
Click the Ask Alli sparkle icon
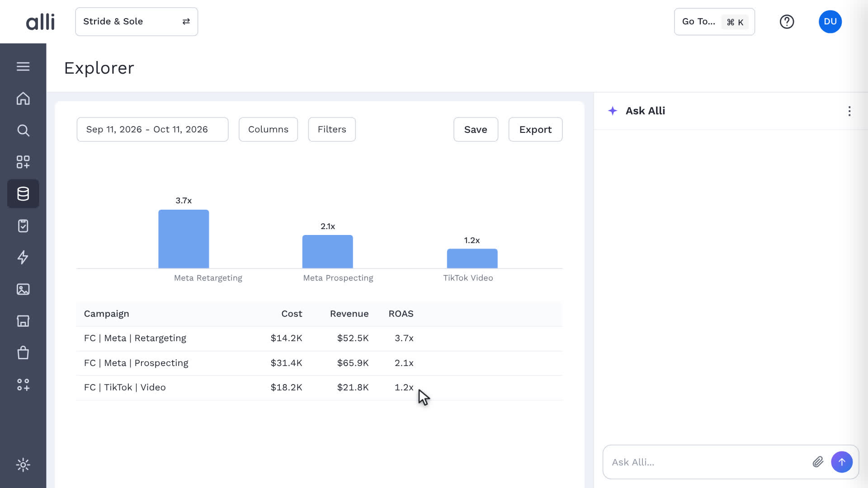[613, 111]
